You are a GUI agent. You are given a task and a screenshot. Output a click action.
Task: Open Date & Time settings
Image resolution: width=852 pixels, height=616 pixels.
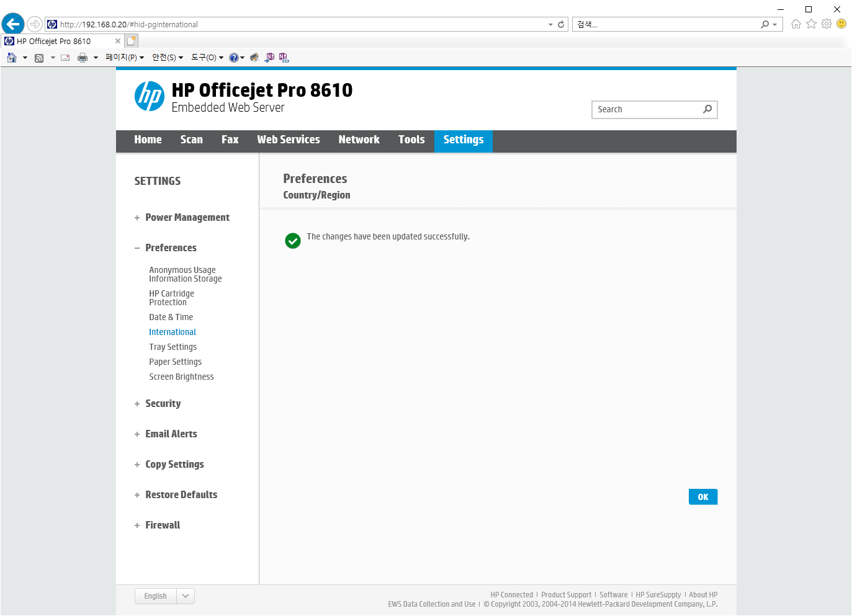[x=171, y=318]
